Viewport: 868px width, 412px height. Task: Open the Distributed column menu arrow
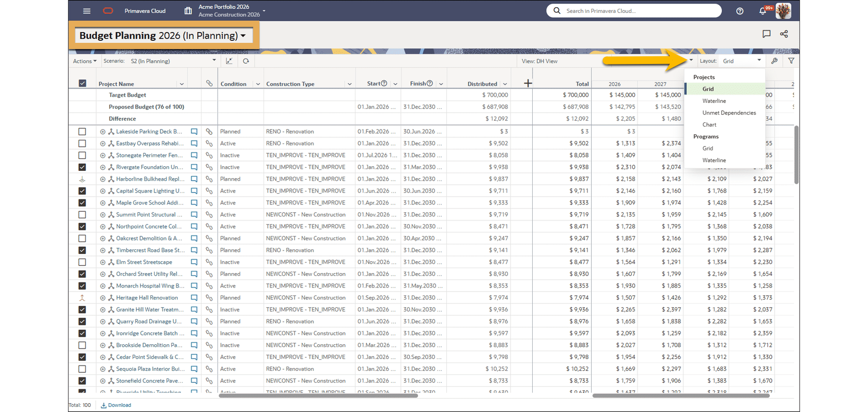pyautogui.click(x=505, y=84)
